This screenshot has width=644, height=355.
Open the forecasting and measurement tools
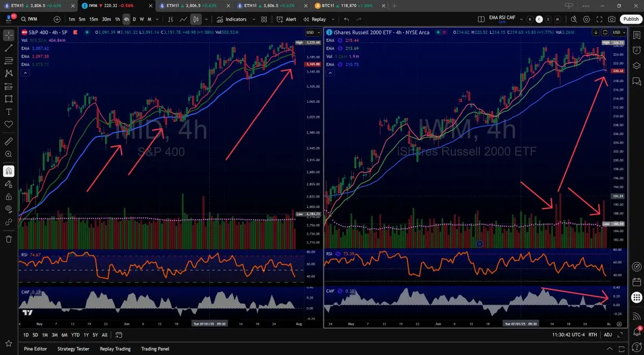point(9,86)
